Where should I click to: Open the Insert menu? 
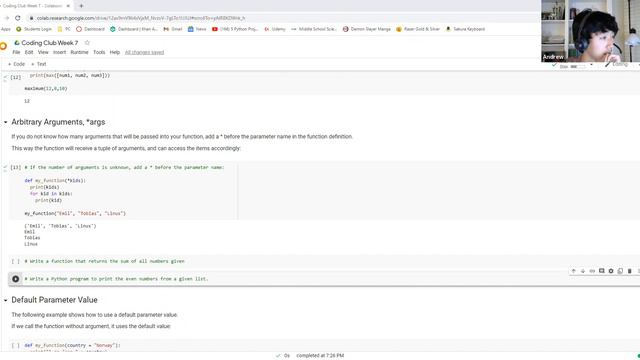[59, 52]
